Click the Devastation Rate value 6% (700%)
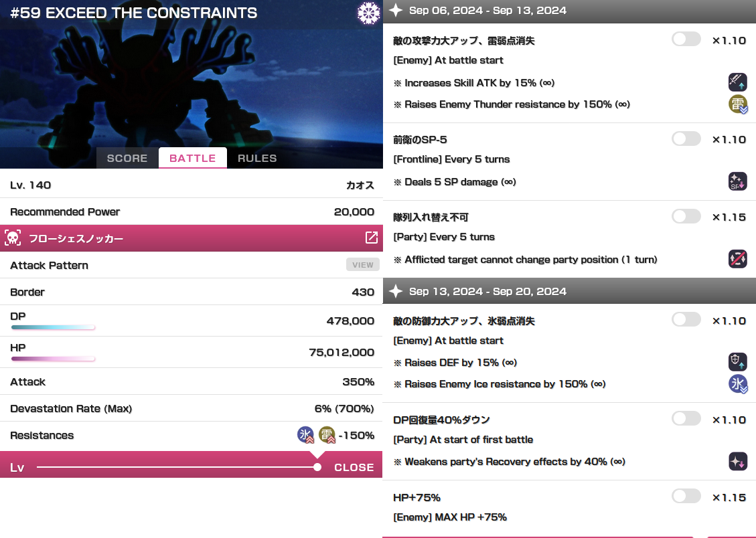The image size is (756, 538). [x=344, y=408]
